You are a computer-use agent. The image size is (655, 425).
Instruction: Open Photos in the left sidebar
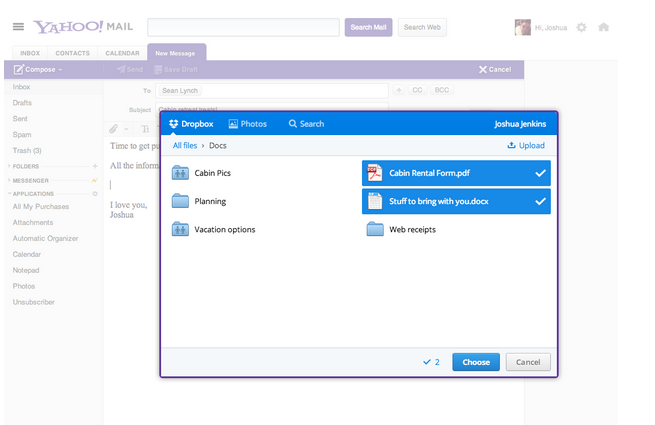(24, 286)
